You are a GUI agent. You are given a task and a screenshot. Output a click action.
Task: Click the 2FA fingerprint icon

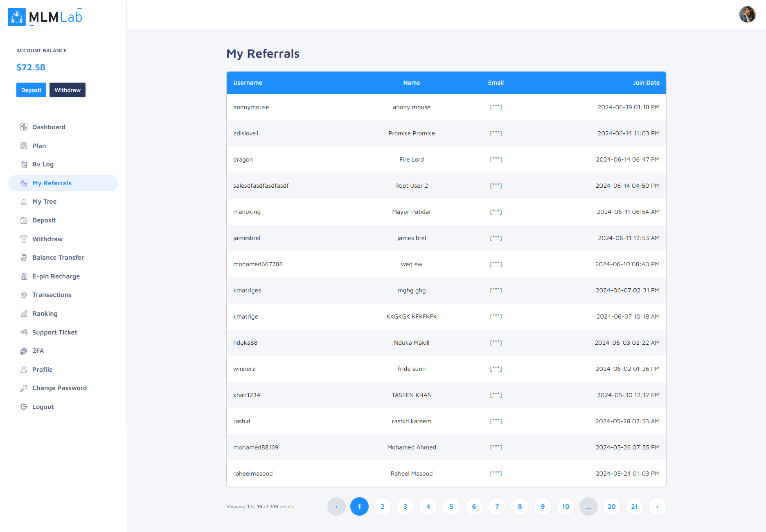24,351
